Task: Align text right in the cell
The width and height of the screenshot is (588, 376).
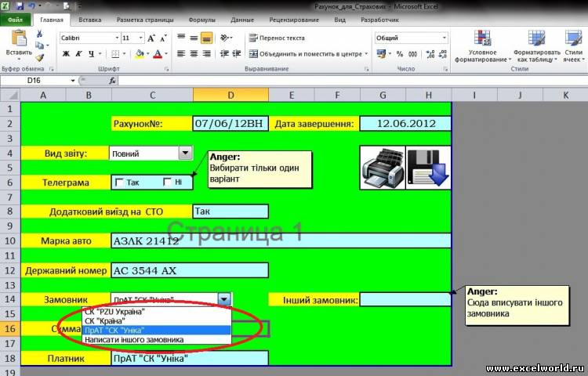Action: [x=207, y=54]
